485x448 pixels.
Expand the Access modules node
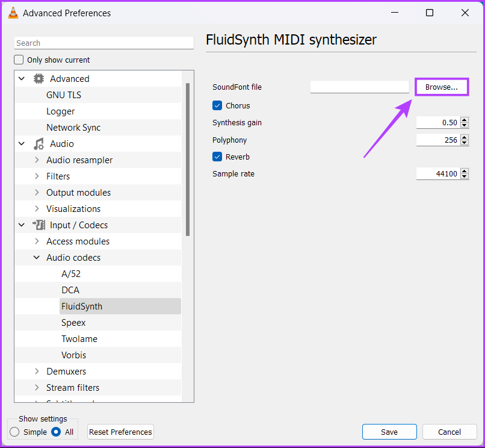point(37,241)
